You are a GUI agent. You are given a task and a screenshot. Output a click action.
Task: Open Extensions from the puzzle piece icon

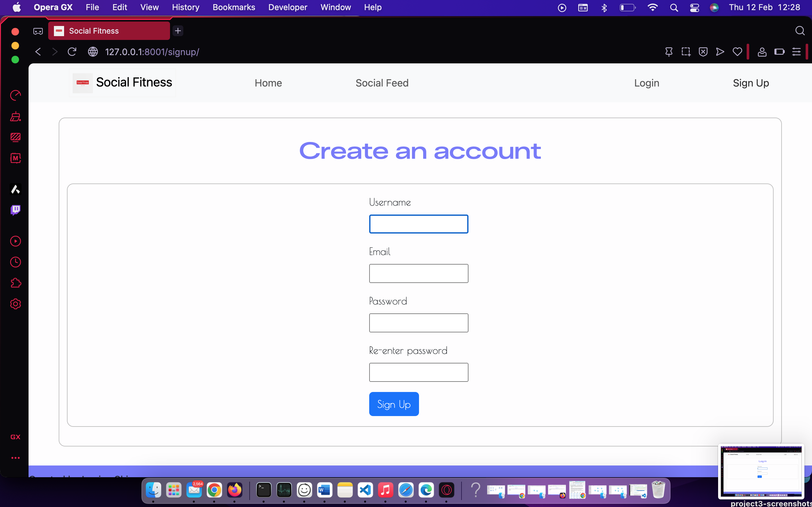pos(16,283)
